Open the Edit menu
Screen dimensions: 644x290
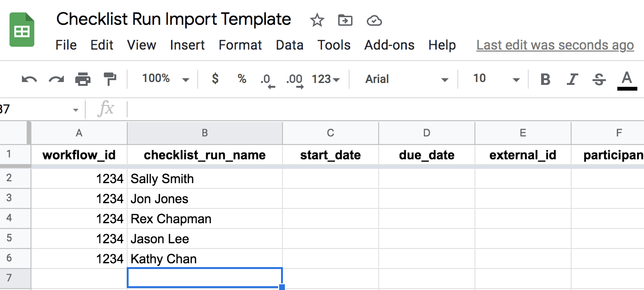coord(102,45)
